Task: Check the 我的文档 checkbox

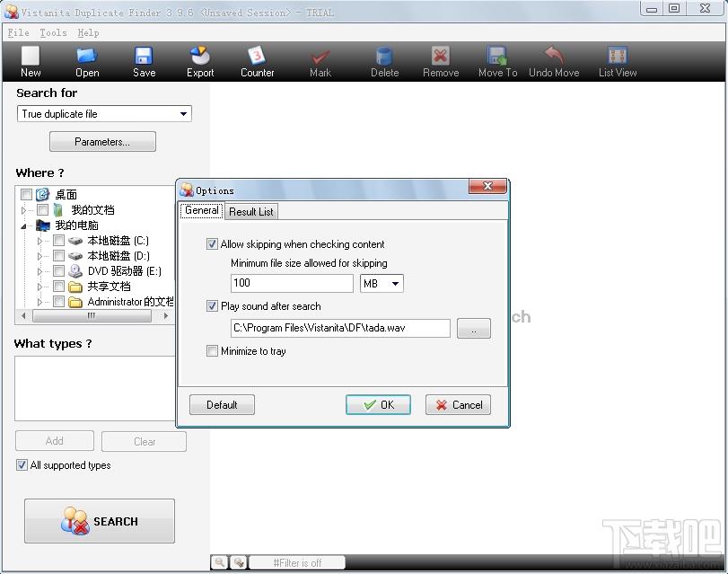Action: [x=42, y=209]
